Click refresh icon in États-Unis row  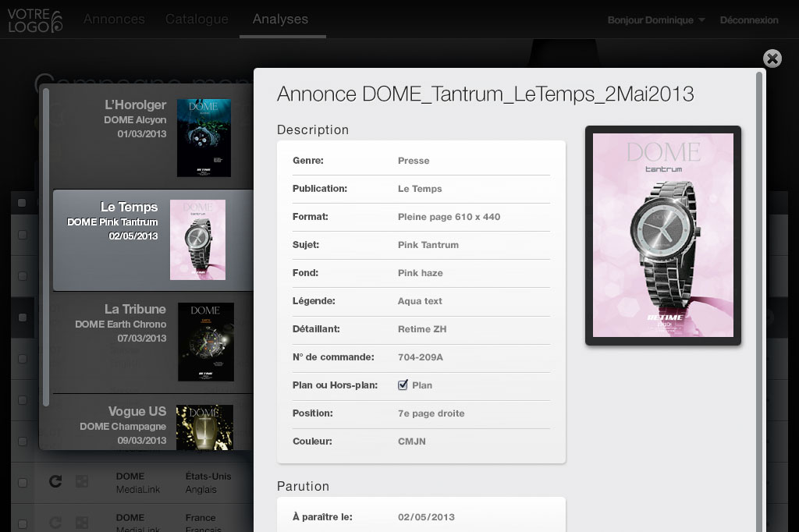pos(55,482)
